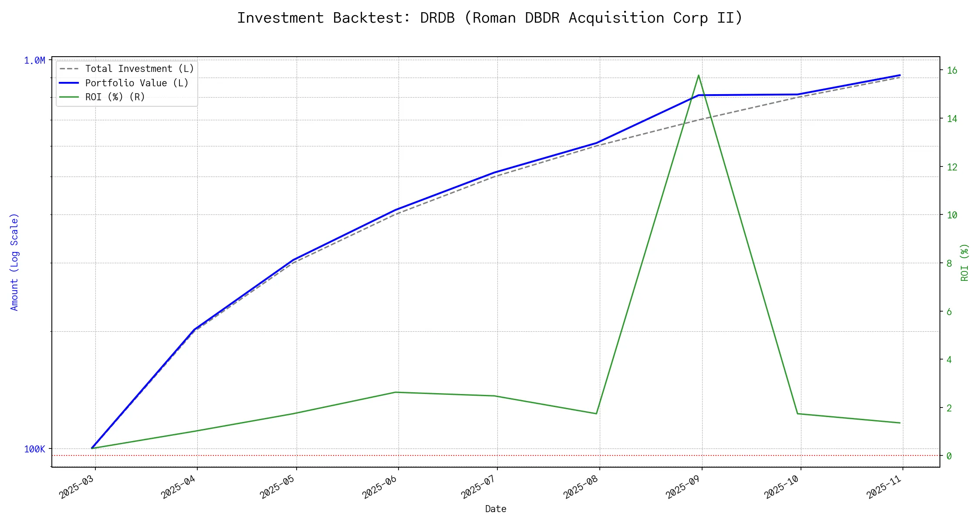980x523 pixels.
Task: Click the green ROI legend line swatch
Action: point(69,97)
